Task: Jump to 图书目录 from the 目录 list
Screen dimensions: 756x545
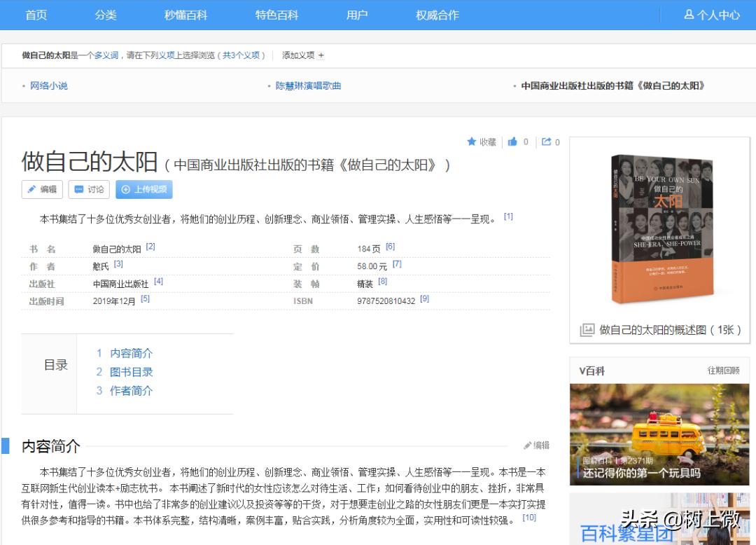Action: [x=132, y=371]
